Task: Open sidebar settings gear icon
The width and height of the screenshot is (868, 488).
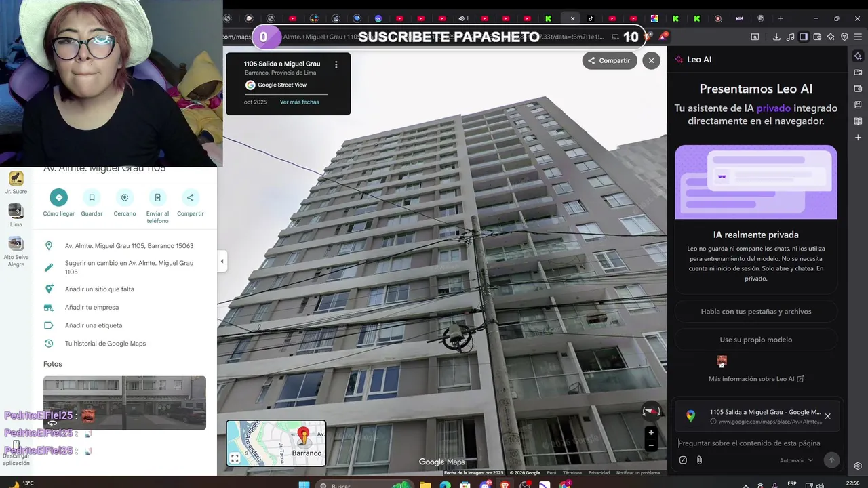Action: pyautogui.click(x=858, y=466)
